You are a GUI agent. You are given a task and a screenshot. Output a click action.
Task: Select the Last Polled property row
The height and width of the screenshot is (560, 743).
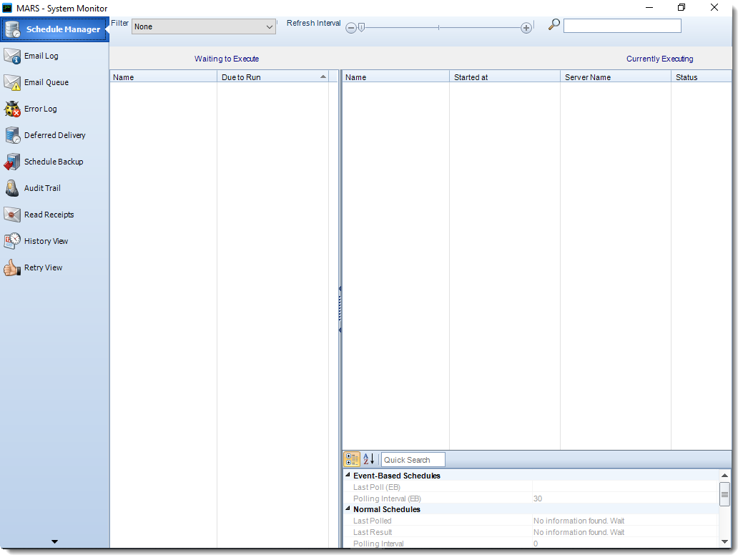click(x=531, y=521)
